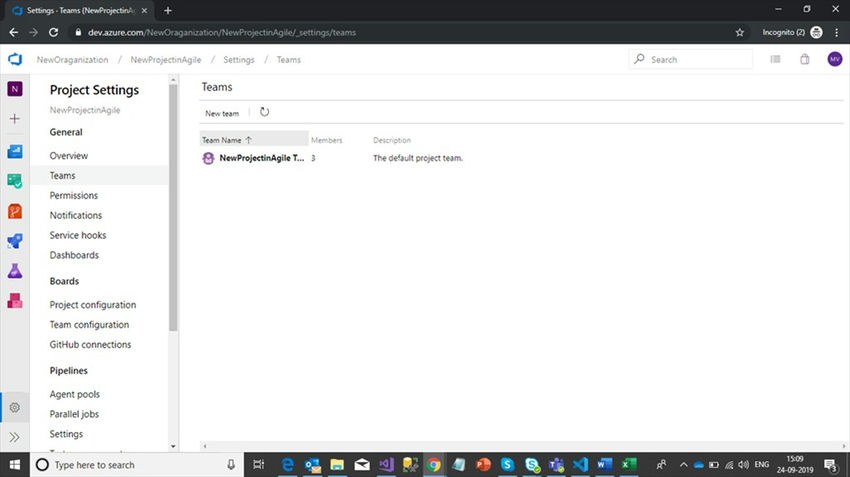
Task: Open Artifacts hub icon in sidebar
Action: pos(15,300)
